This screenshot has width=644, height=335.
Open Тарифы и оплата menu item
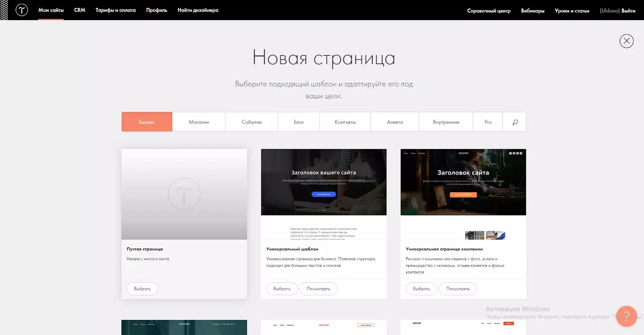coord(116,10)
